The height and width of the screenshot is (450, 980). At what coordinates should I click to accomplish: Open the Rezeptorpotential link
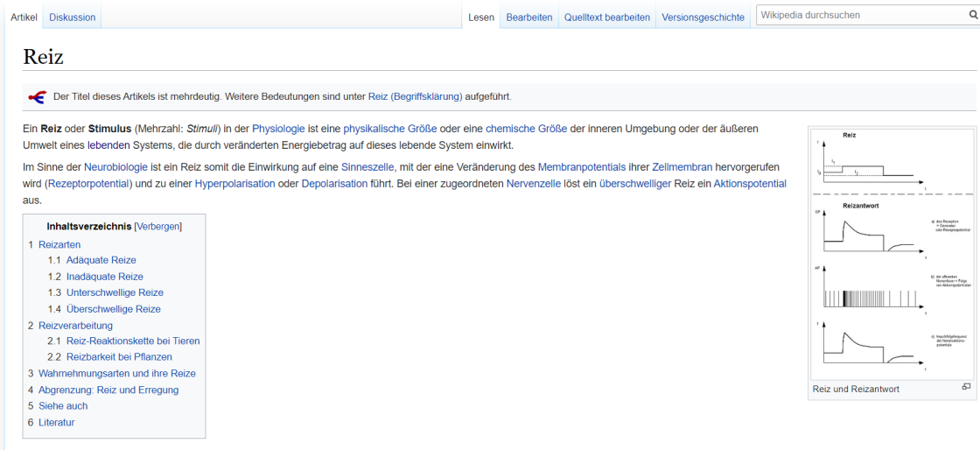[88, 185]
